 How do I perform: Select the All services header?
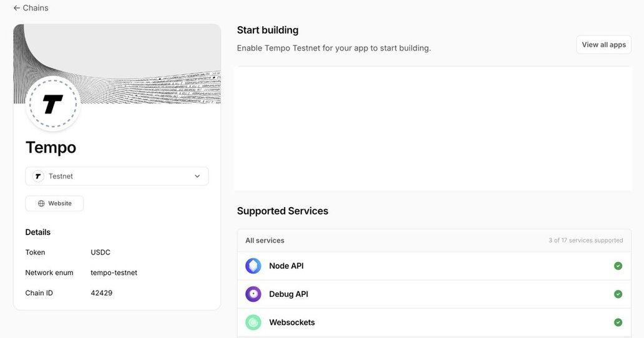pyautogui.click(x=265, y=241)
